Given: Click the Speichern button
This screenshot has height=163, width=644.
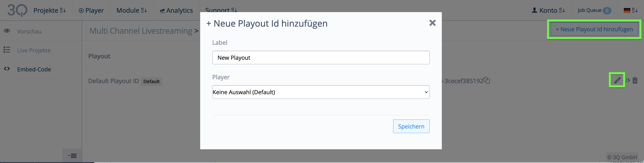Looking at the screenshot, I should [x=411, y=126].
